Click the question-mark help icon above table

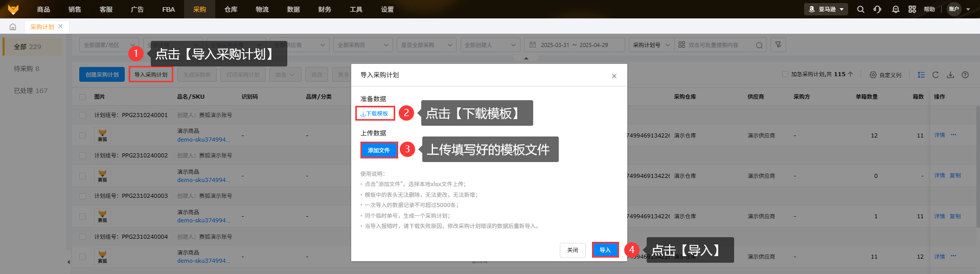965,75
